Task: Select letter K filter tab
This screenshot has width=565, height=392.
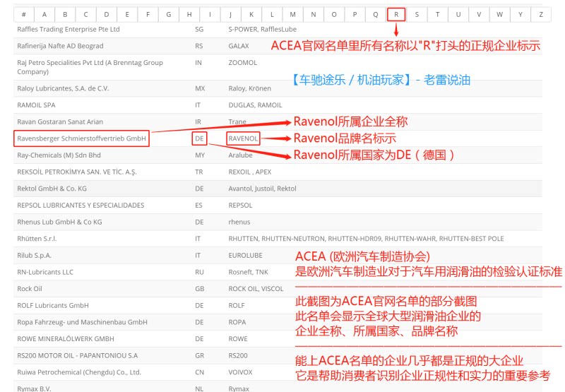Action: 251,14
